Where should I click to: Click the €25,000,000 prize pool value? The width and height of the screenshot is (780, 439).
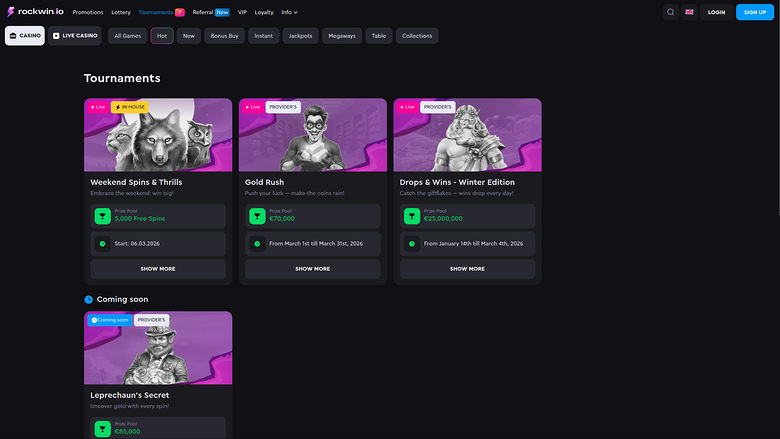[x=443, y=219]
